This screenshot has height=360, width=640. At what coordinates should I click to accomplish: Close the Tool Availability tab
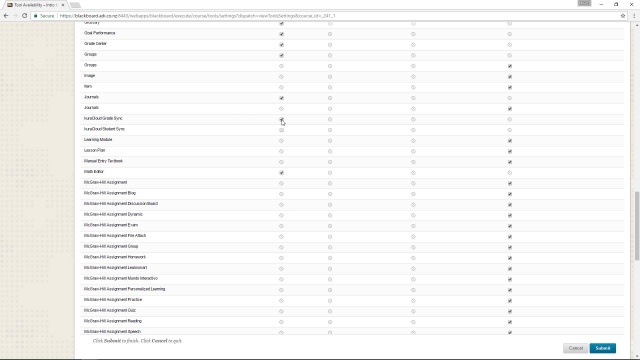[x=63, y=5]
